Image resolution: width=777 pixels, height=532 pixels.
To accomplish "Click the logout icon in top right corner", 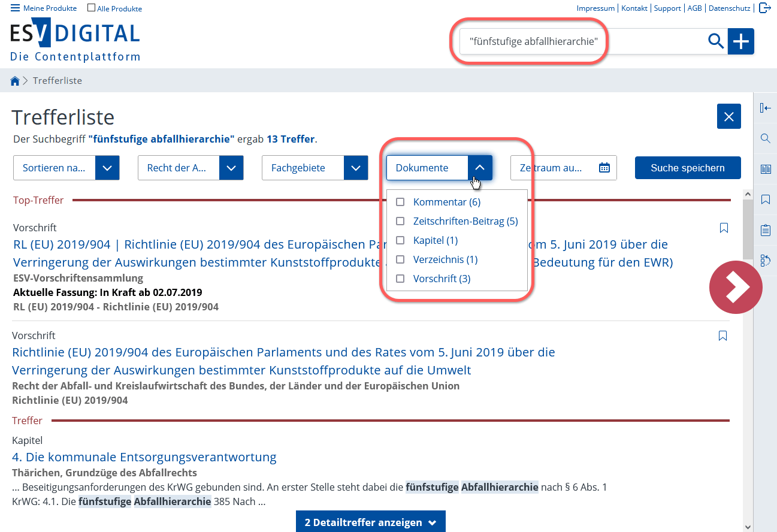I will click(765, 8).
